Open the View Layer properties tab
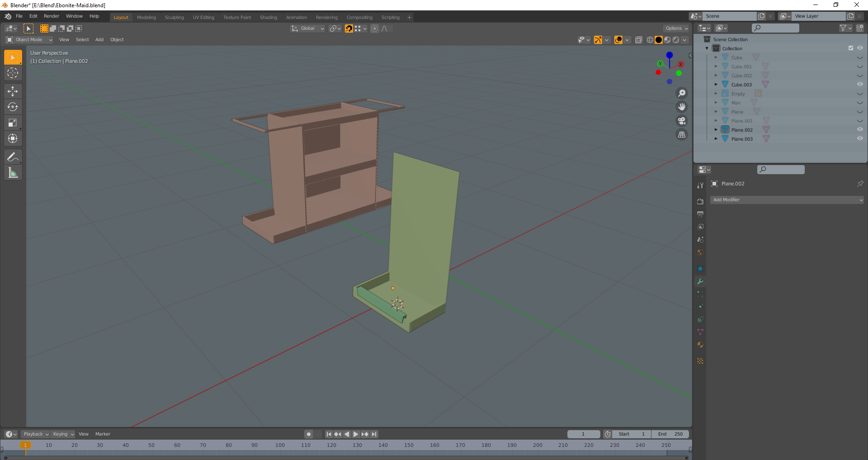 [700, 227]
